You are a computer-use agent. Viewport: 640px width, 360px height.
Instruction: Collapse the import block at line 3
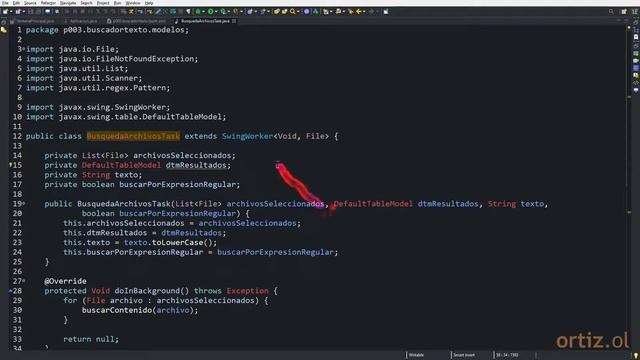tap(24, 49)
